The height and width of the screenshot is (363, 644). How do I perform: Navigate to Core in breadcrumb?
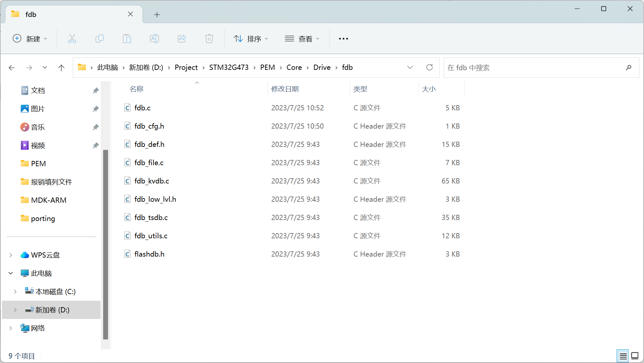pyautogui.click(x=294, y=67)
